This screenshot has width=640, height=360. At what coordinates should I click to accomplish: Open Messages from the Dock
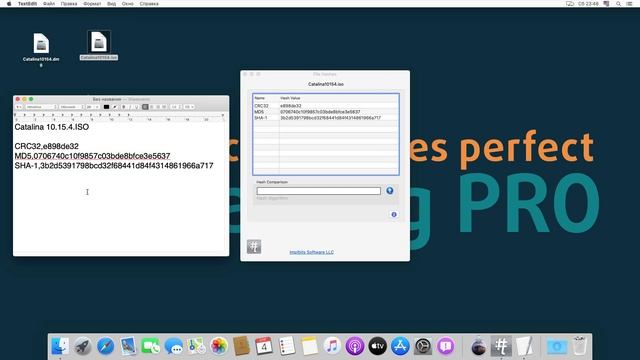tap(173, 347)
